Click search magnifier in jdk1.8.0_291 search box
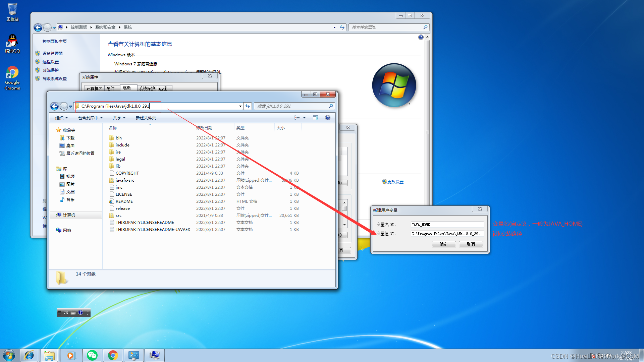 pos(331,106)
